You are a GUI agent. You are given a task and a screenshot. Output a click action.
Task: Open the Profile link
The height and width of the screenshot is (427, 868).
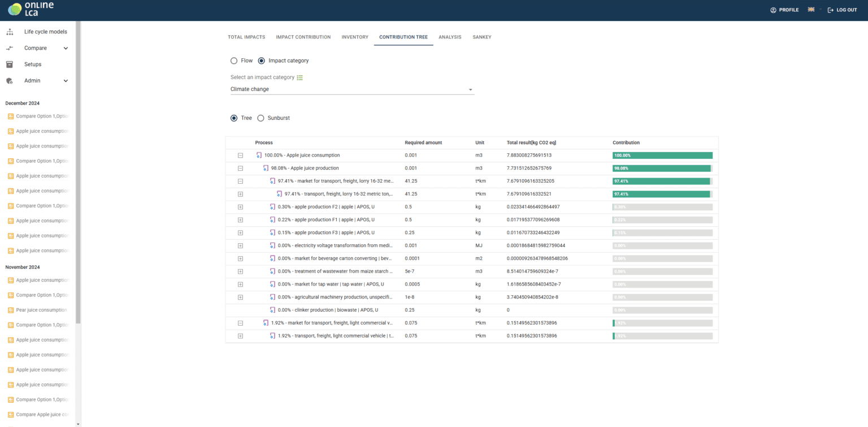coord(784,10)
